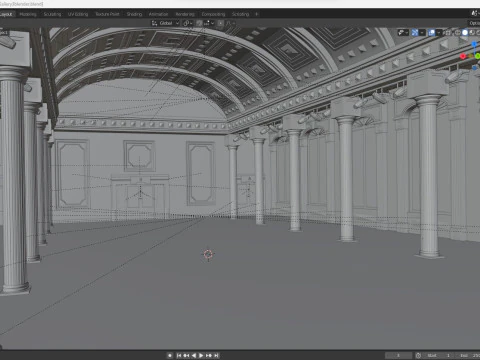Switch to the Texture Paint workspace

point(107,14)
